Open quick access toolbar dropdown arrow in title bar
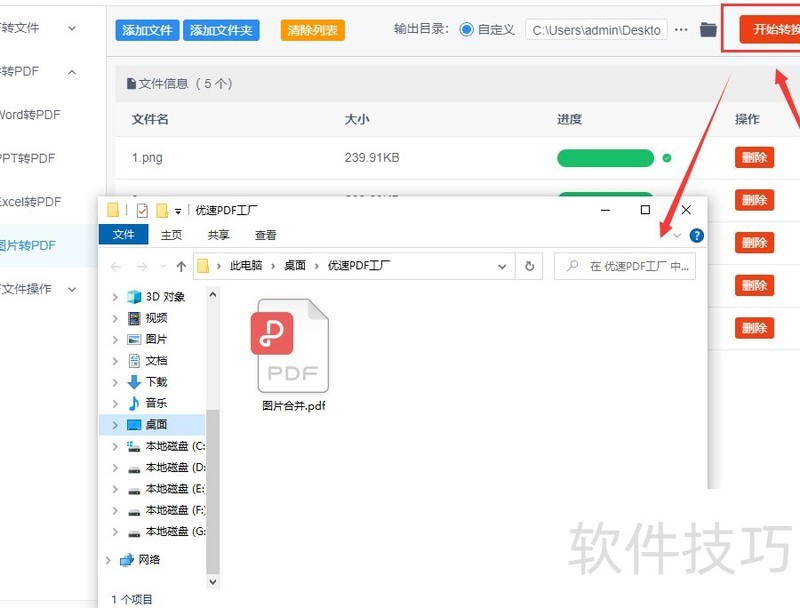 point(178,211)
